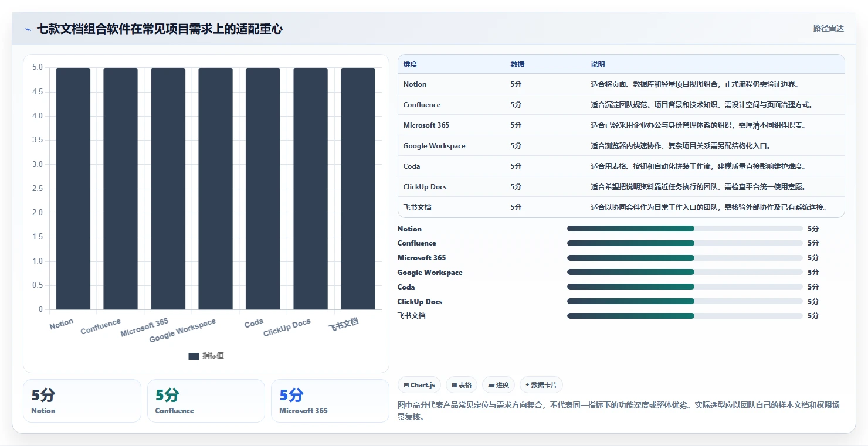The image size is (868, 446).
Task: Click the 5分 score in the Coda table row
Action: pos(516,166)
